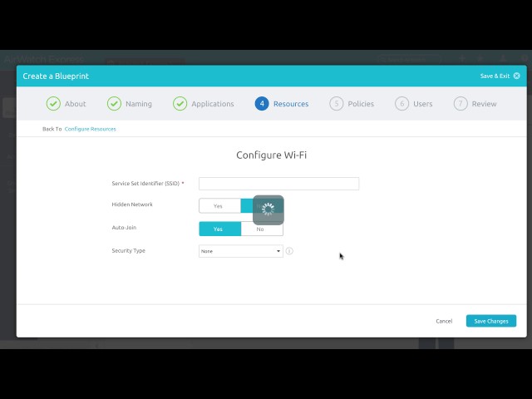Jump to the Review step

click(475, 103)
